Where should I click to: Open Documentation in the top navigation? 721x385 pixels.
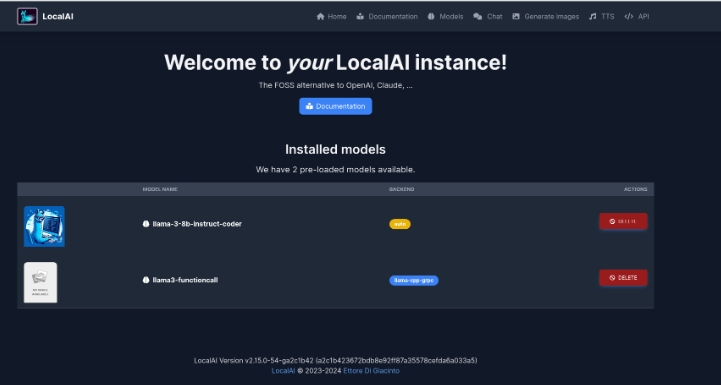coord(387,17)
